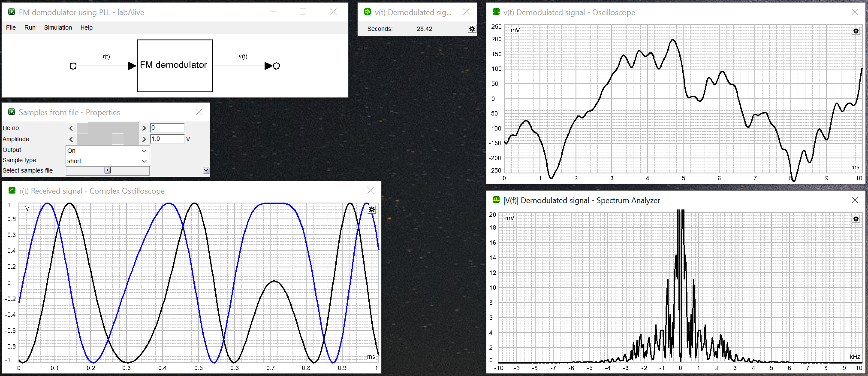This screenshot has width=868, height=376.
Task: Open settings gear in Spectrum Analyzer window
Action: click(x=856, y=219)
